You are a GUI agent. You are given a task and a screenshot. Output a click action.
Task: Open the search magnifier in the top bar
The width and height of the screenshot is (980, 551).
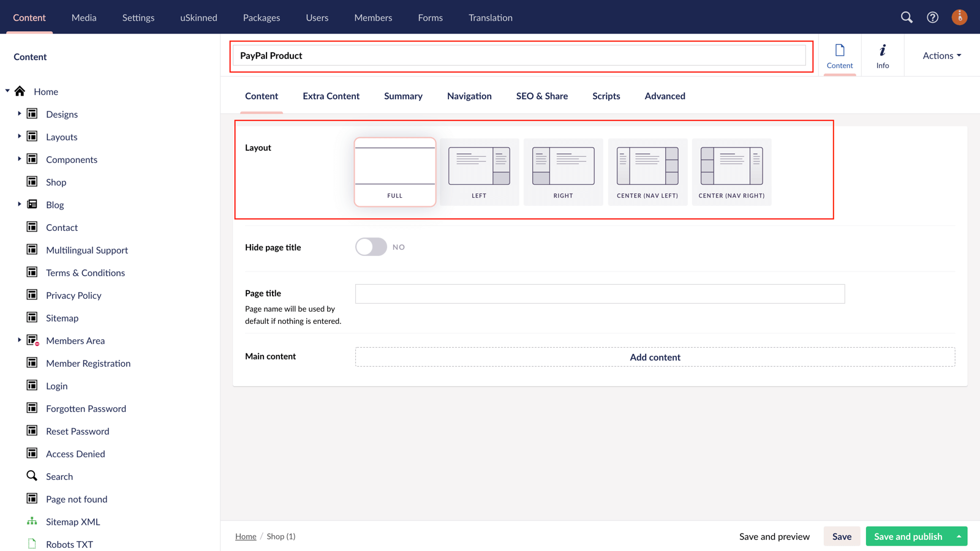click(x=907, y=17)
